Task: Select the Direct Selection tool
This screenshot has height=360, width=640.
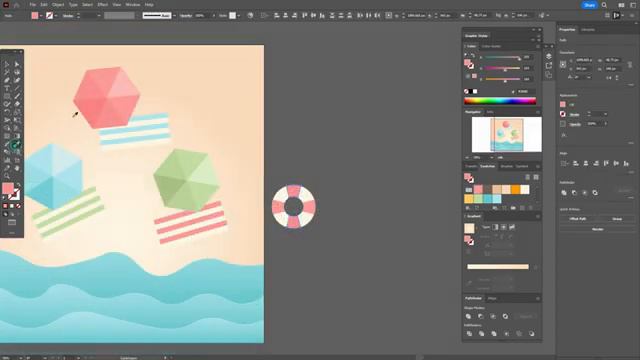Action: [x=17, y=64]
